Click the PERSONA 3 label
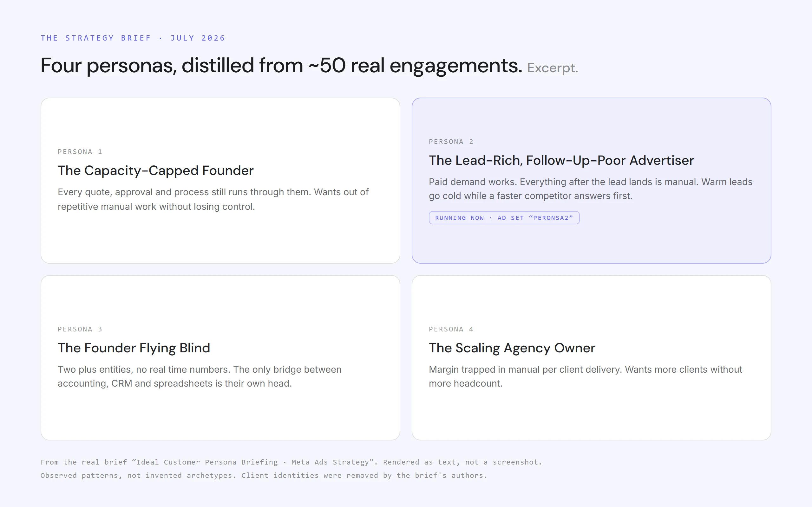This screenshot has width=812, height=507. [80, 329]
